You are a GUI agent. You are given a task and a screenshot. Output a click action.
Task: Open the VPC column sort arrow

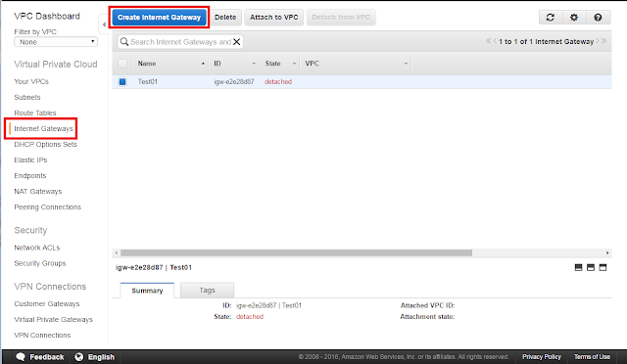[406, 64]
